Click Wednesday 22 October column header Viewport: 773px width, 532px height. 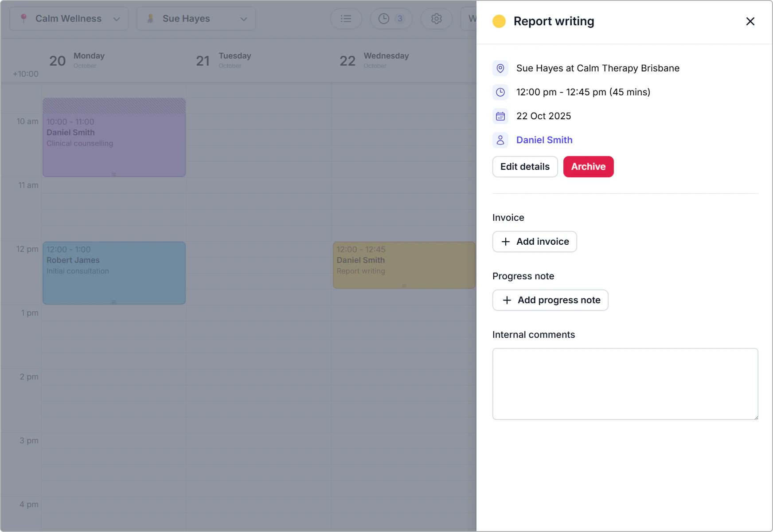tap(374, 60)
